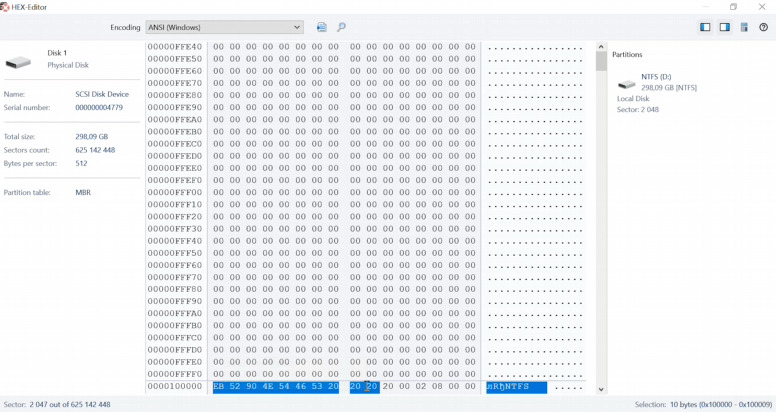Toggle the right panel view icon

[725, 27]
